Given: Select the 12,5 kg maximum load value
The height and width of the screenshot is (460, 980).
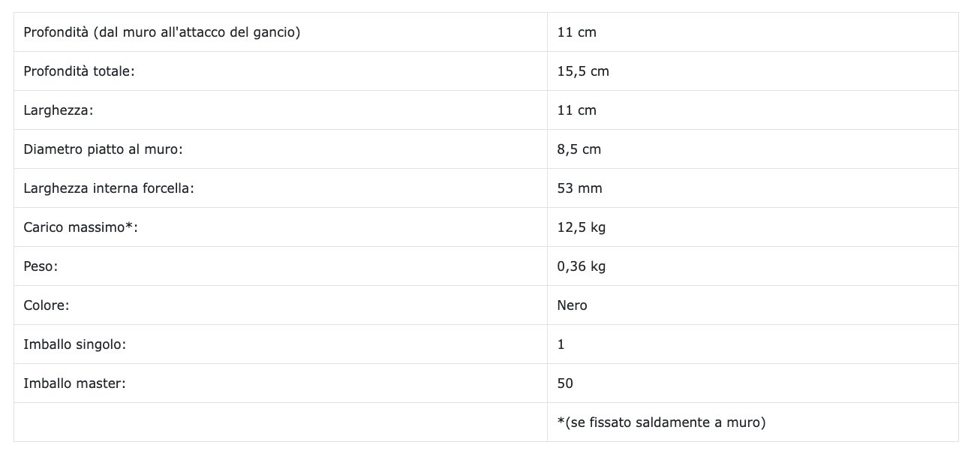Looking at the screenshot, I should click(582, 227).
